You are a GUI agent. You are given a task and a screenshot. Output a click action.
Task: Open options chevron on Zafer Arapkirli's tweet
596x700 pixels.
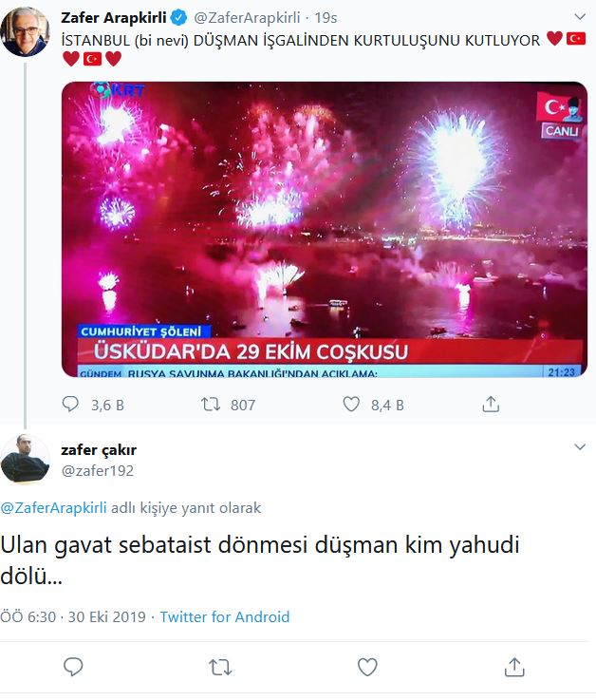(580, 17)
